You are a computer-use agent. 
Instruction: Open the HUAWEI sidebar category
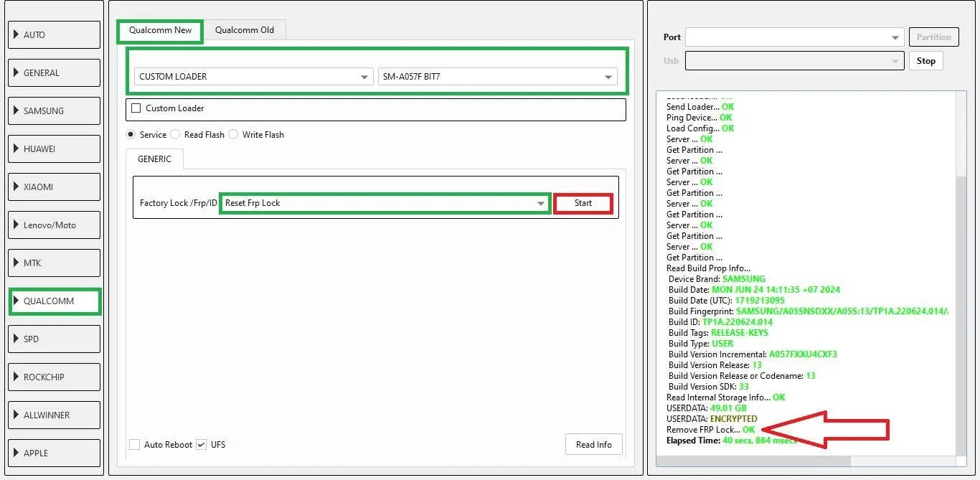[55, 149]
